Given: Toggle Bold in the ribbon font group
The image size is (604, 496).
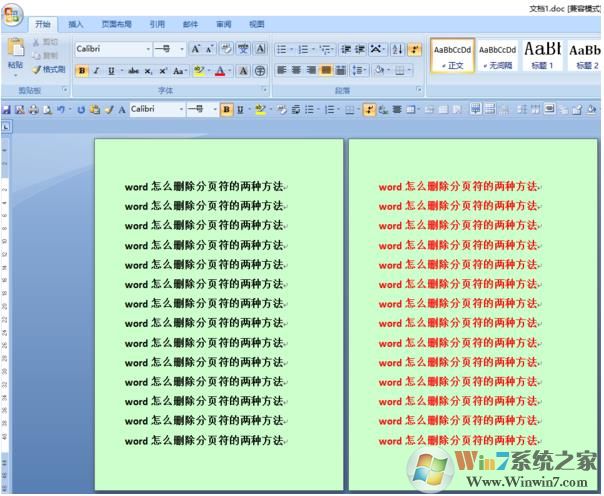Looking at the screenshot, I should tap(82, 71).
